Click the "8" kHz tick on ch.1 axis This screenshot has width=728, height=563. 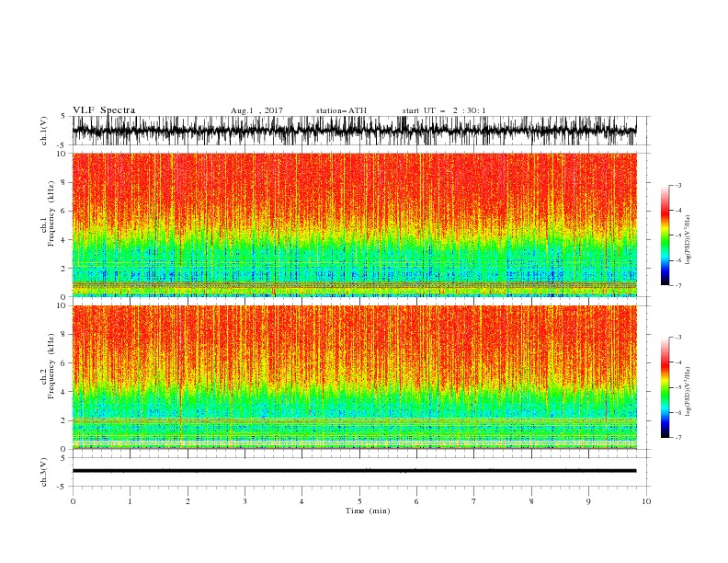point(63,182)
